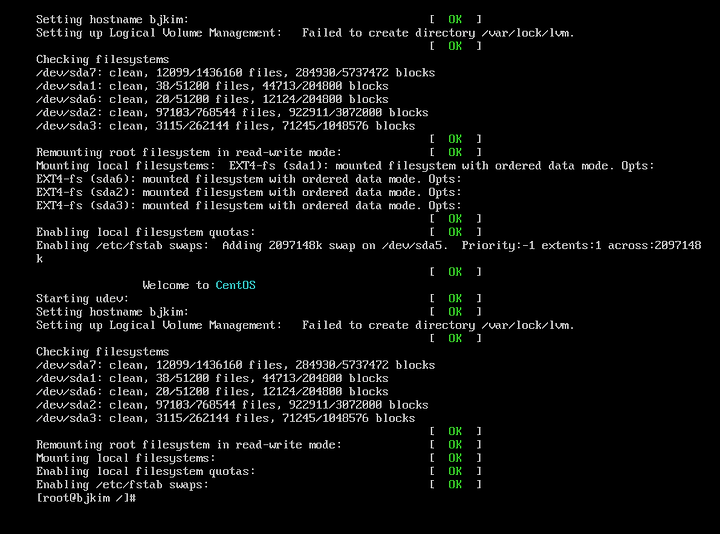Click "Adding 2097148k swap on" text
720x534 pixels.
click(299, 246)
